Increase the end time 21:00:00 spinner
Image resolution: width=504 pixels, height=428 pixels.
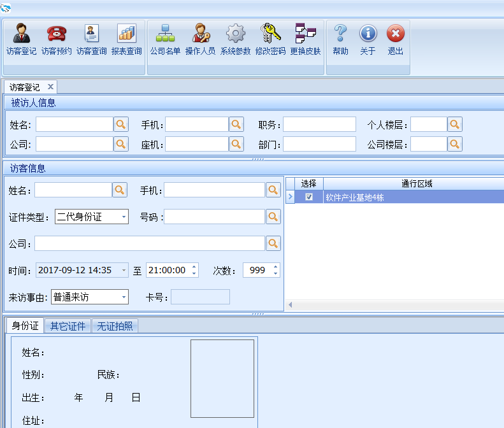coord(194,267)
